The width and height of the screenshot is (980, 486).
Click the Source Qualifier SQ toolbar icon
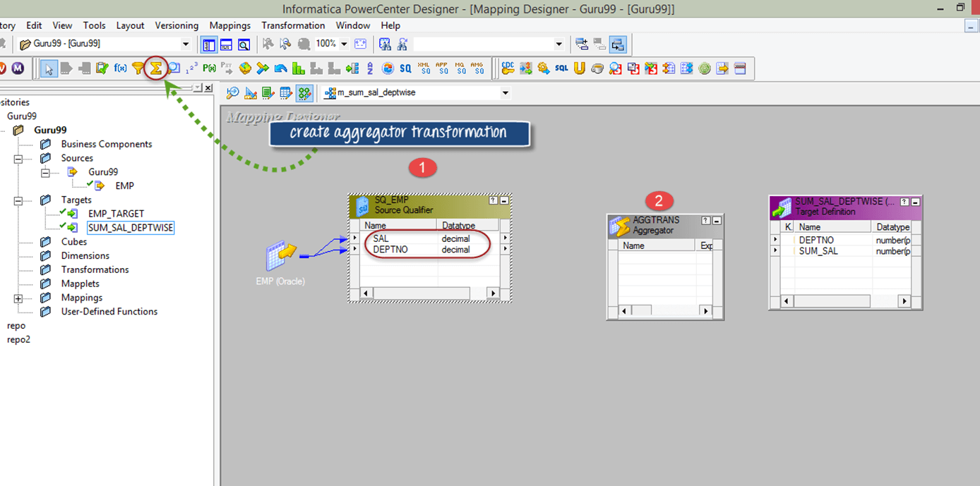pos(405,68)
